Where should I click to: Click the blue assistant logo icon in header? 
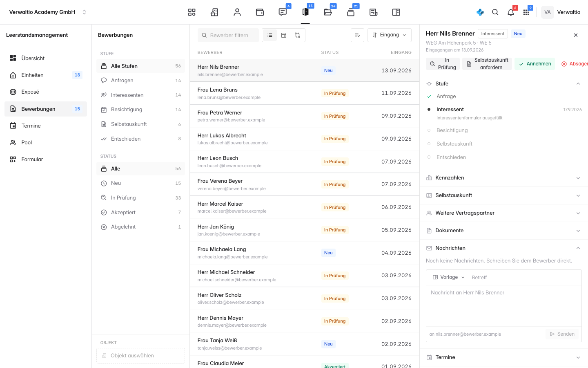click(480, 12)
